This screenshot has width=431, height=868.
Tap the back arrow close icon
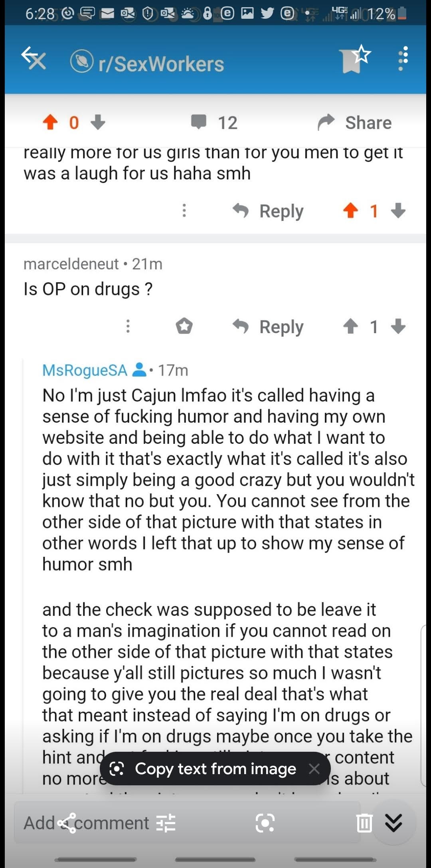[34, 58]
